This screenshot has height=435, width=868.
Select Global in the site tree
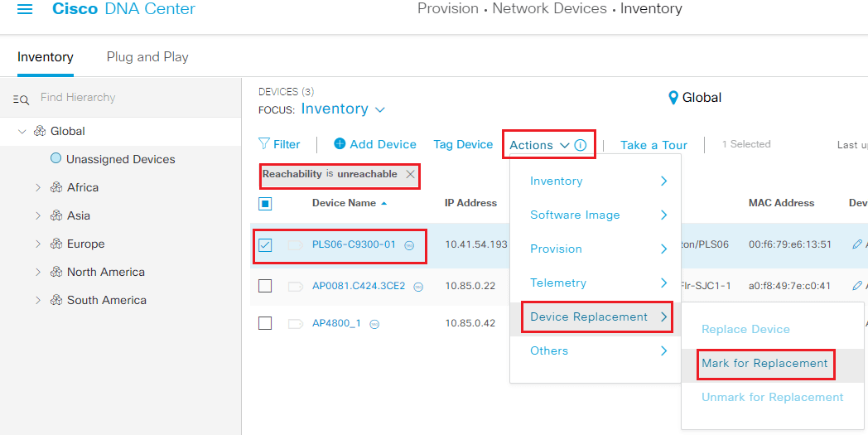68,132
